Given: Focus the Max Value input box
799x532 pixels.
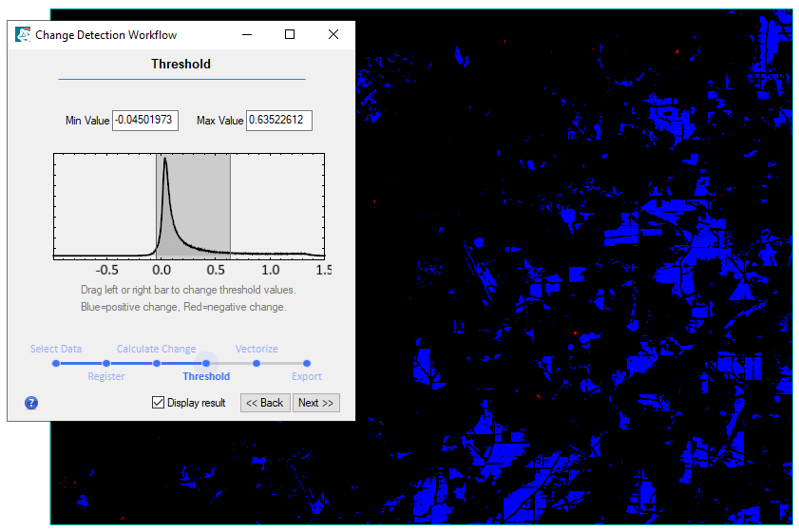Looking at the screenshot, I should 279,121.
